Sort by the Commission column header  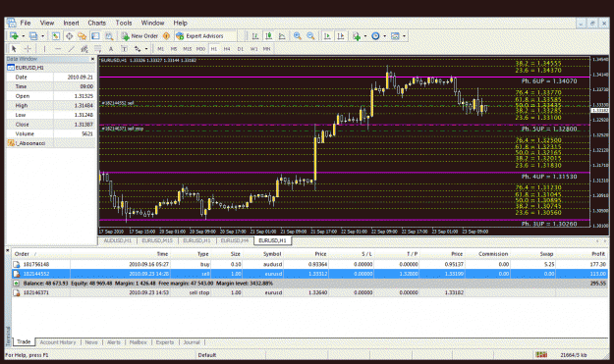click(x=493, y=254)
